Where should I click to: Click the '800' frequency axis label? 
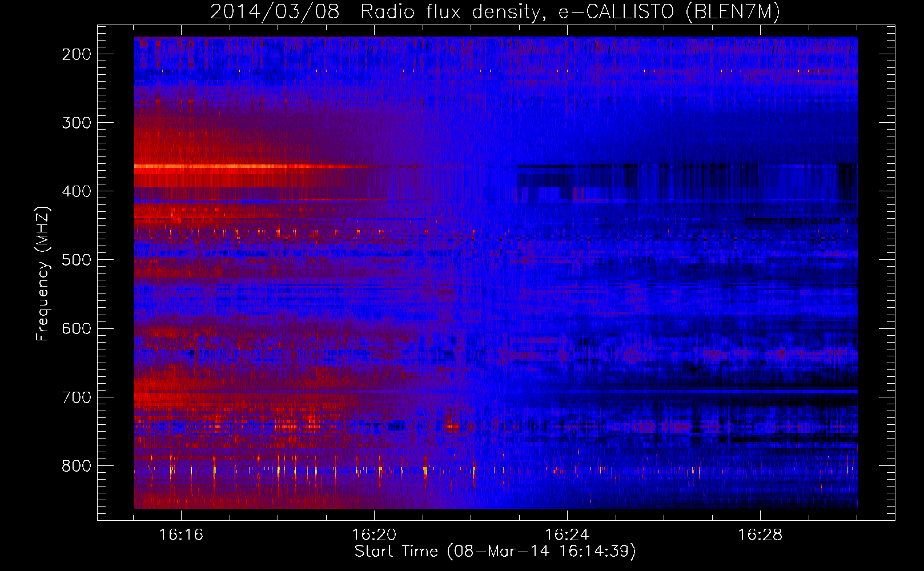pyautogui.click(x=77, y=466)
